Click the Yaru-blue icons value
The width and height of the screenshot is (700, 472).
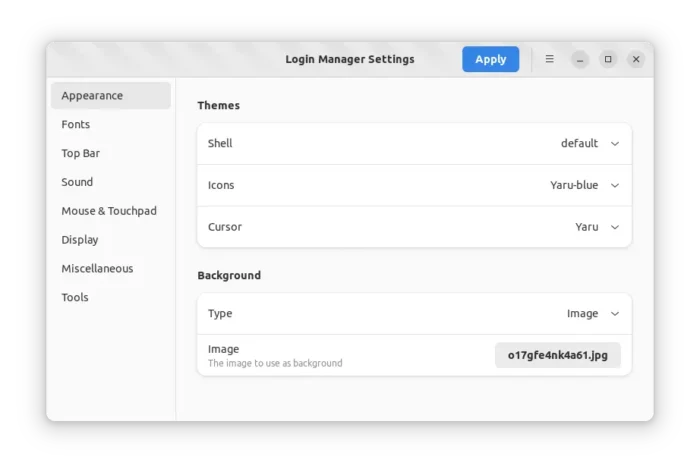(574, 185)
